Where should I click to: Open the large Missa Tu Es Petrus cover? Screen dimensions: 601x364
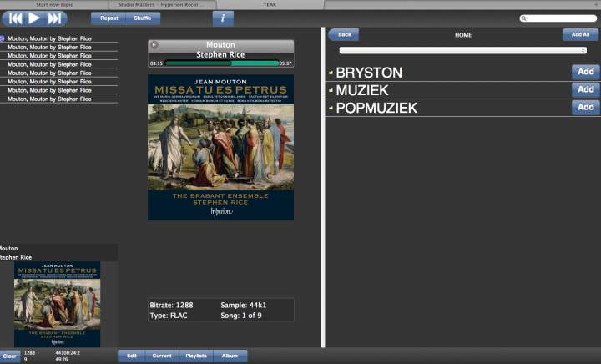[x=220, y=147]
